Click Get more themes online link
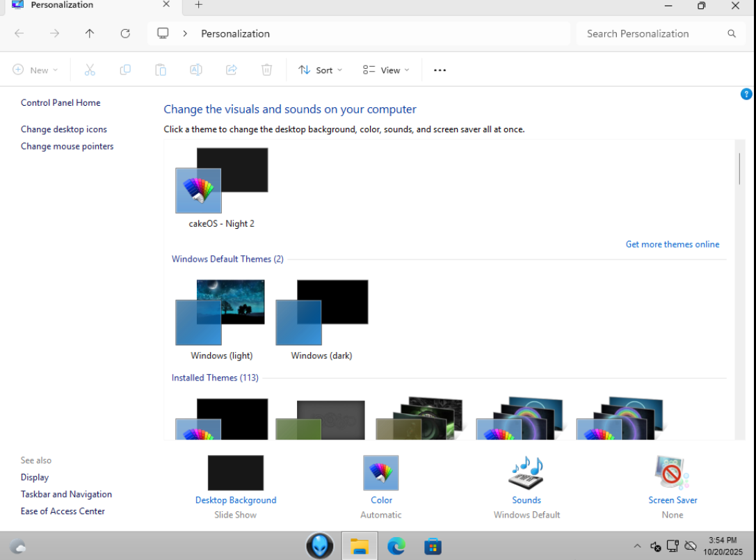This screenshot has width=756, height=560. coord(672,244)
